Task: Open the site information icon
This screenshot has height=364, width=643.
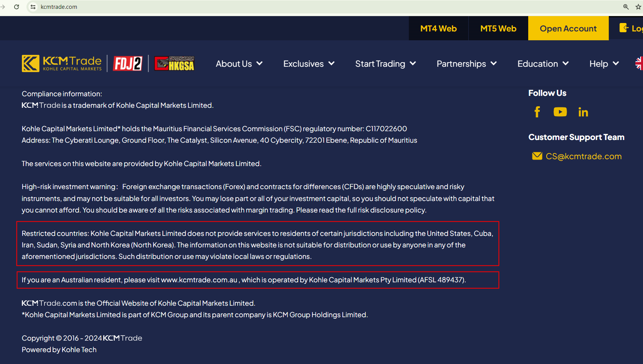Action: click(33, 7)
